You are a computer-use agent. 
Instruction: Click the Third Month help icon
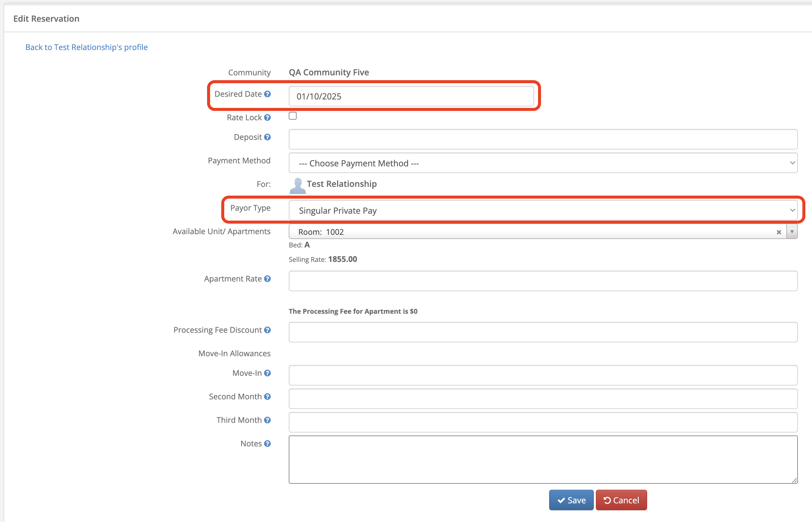coord(267,420)
